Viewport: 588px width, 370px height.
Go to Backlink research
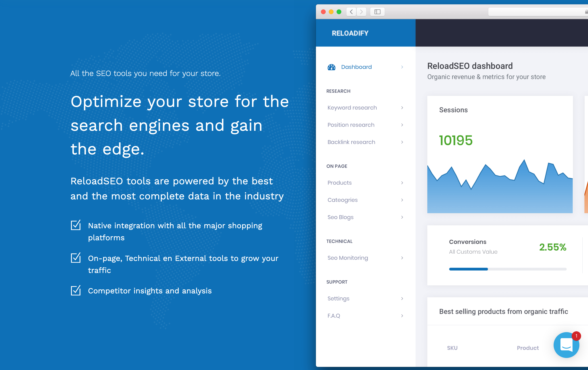[x=351, y=142]
